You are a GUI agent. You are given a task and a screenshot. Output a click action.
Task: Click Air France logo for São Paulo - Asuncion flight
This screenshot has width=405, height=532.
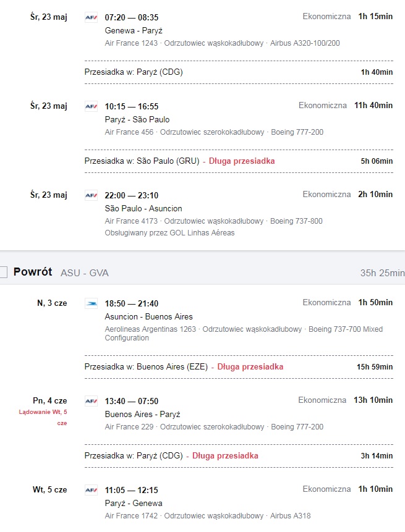click(x=91, y=195)
